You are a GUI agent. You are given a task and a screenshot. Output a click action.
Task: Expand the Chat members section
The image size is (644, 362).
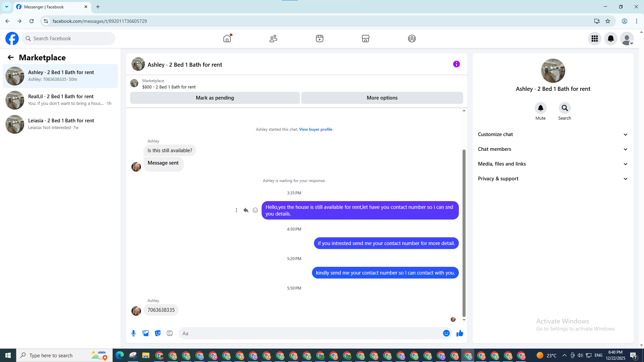(x=553, y=149)
